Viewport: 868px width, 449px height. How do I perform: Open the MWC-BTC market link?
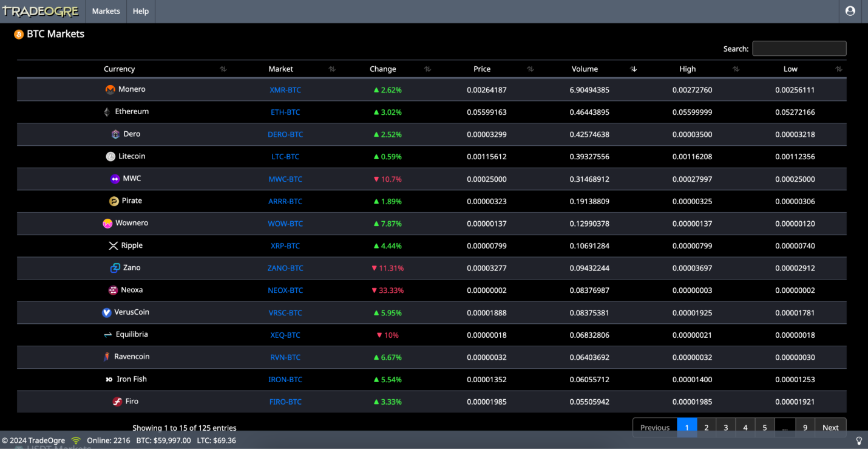(x=285, y=179)
